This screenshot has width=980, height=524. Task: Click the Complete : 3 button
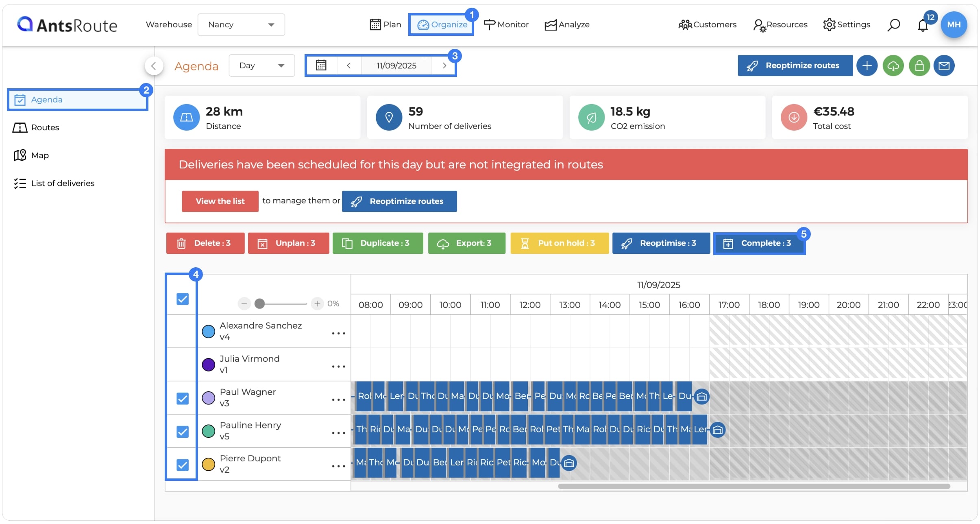tap(759, 243)
